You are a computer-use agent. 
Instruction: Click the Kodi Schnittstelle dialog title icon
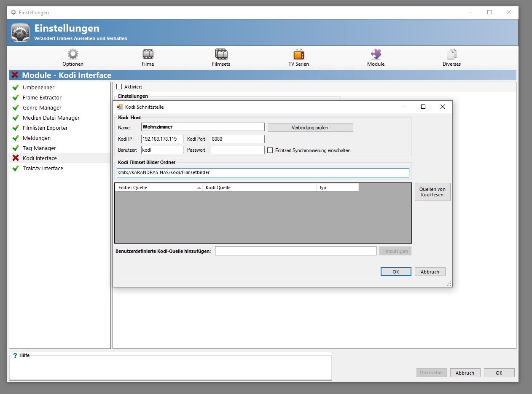click(x=120, y=107)
